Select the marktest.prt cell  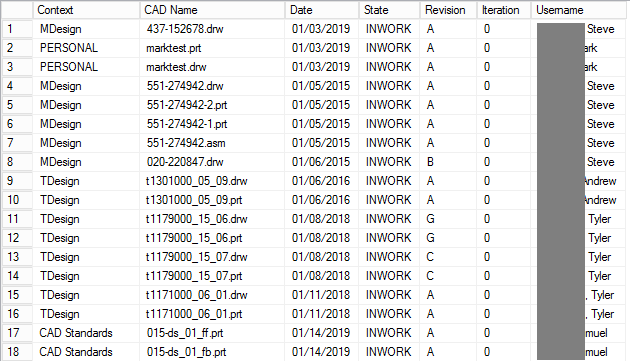point(212,48)
